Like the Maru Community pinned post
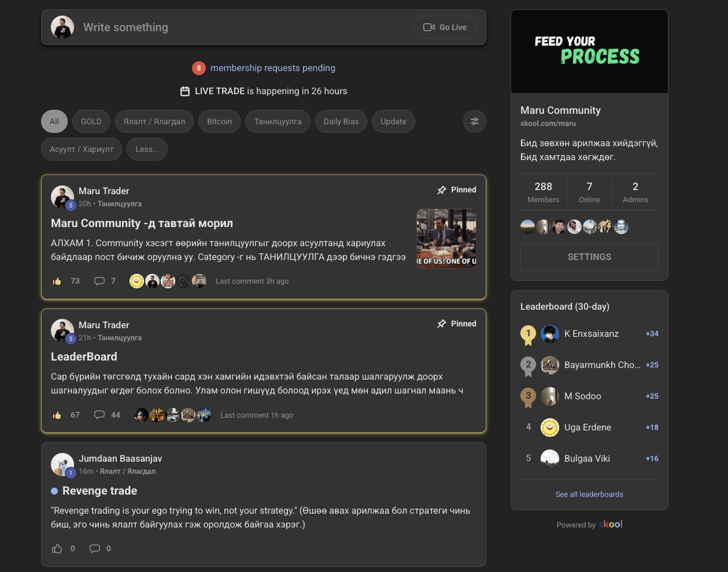728x572 pixels. (57, 281)
